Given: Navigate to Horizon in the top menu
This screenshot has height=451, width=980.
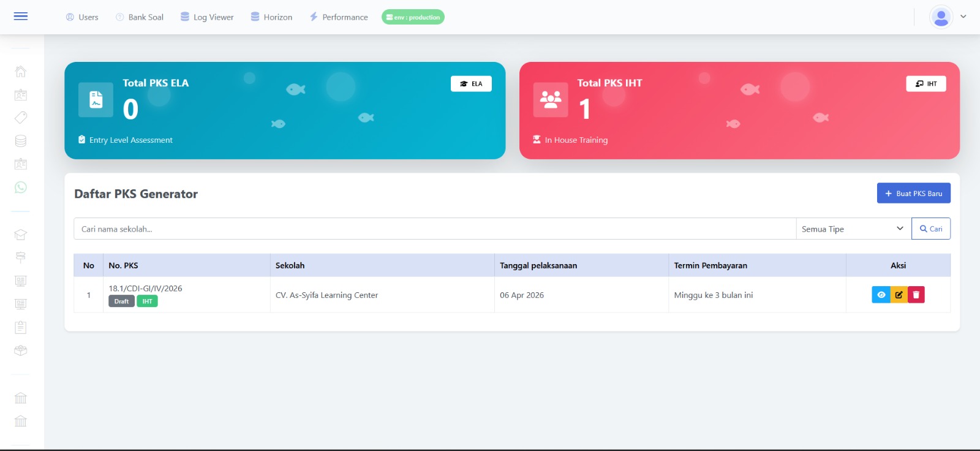Looking at the screenshot, I should coord(271,17).
